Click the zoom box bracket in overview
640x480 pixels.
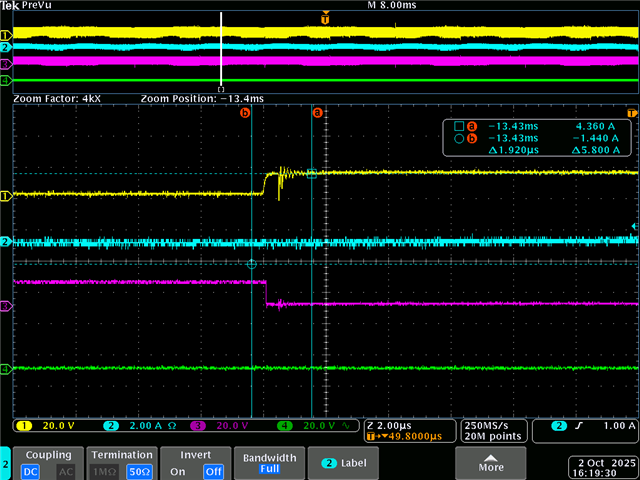point(221,89)
